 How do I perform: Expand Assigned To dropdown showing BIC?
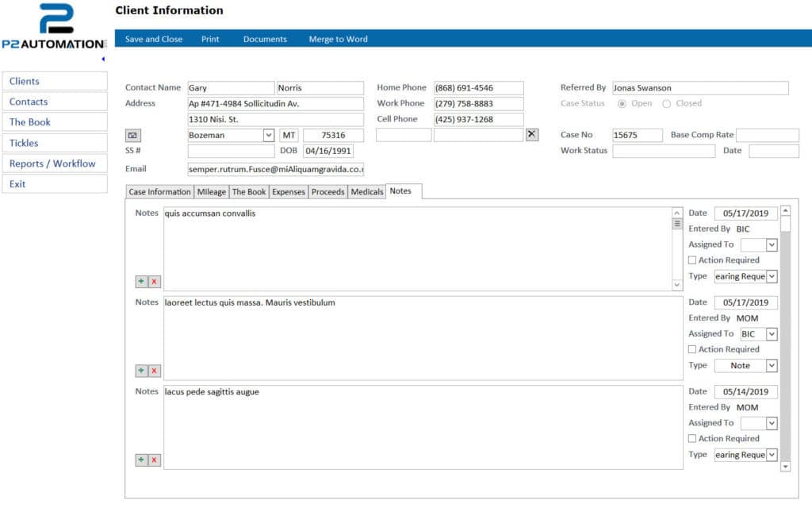click(772, 334)
